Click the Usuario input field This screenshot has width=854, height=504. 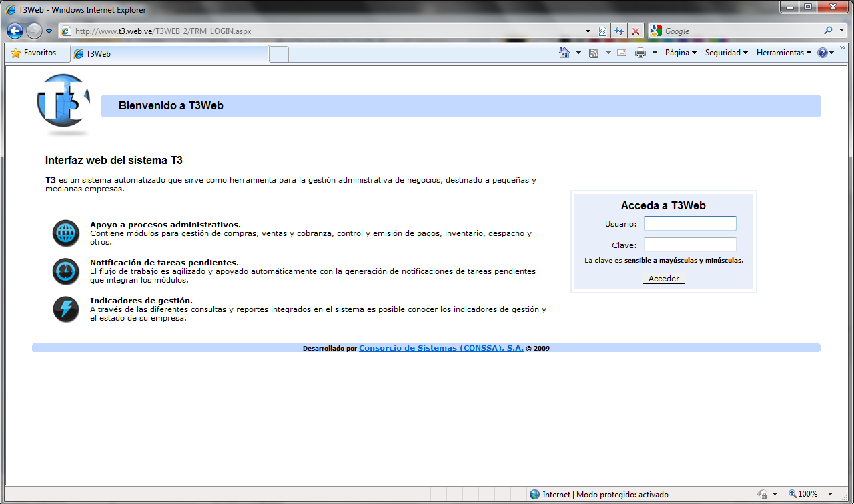pos(690,223)
